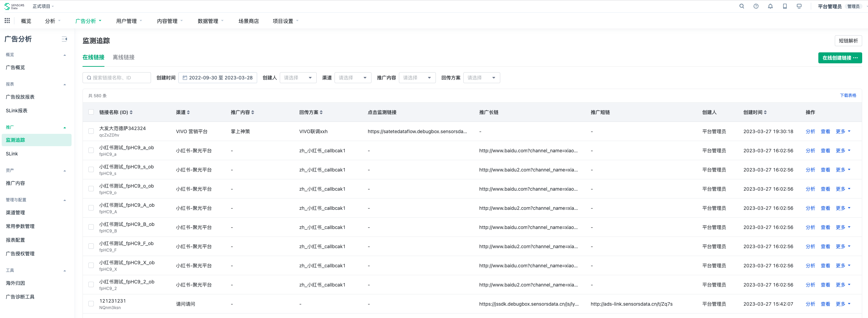The width and height of the screenshot is (868, 318).
Task: Select checkbox for row 121231231
Action: (x=91, y=304)
